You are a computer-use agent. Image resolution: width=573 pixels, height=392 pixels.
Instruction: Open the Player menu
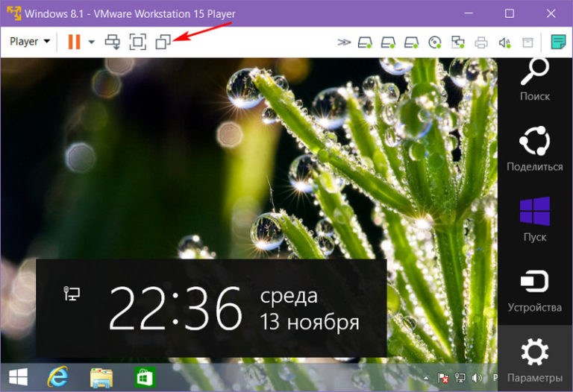[29, 42]
